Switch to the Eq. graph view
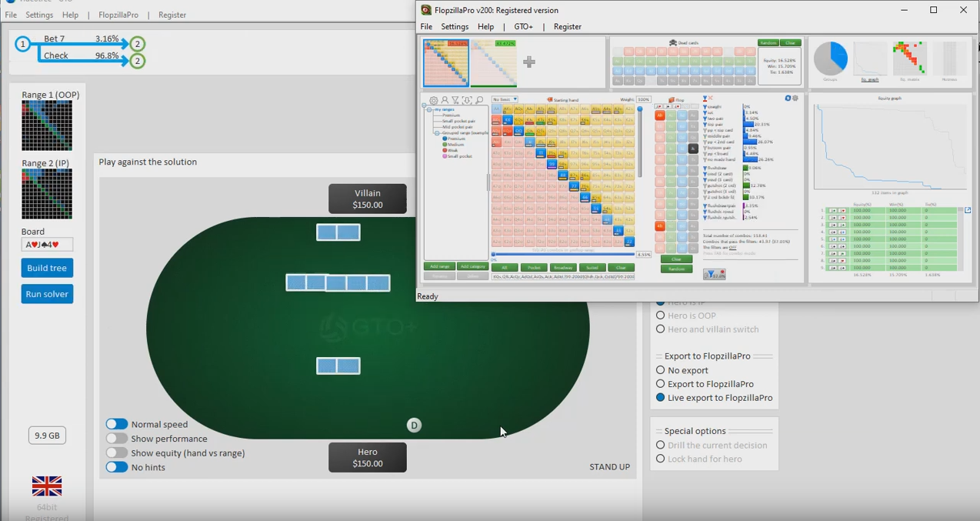Viewport: 980px width, 521px height. pyautogui.click(x=870, y=60)
